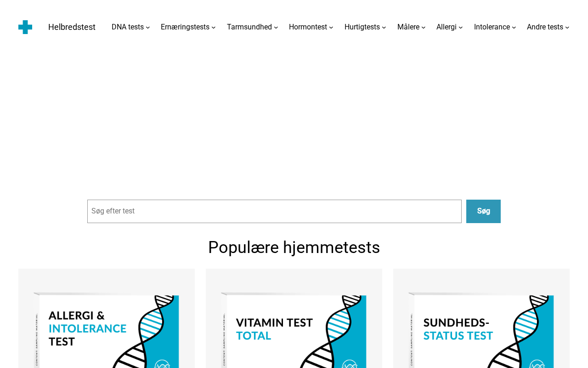588x368 pixels.
Task: Open the Vitamin Test Total product image
Action: 294,318
